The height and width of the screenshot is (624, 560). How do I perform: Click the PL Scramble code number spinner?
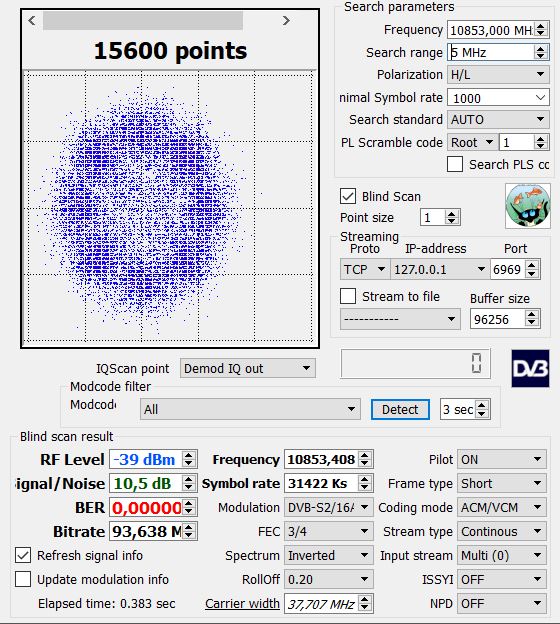pos(540,142)
